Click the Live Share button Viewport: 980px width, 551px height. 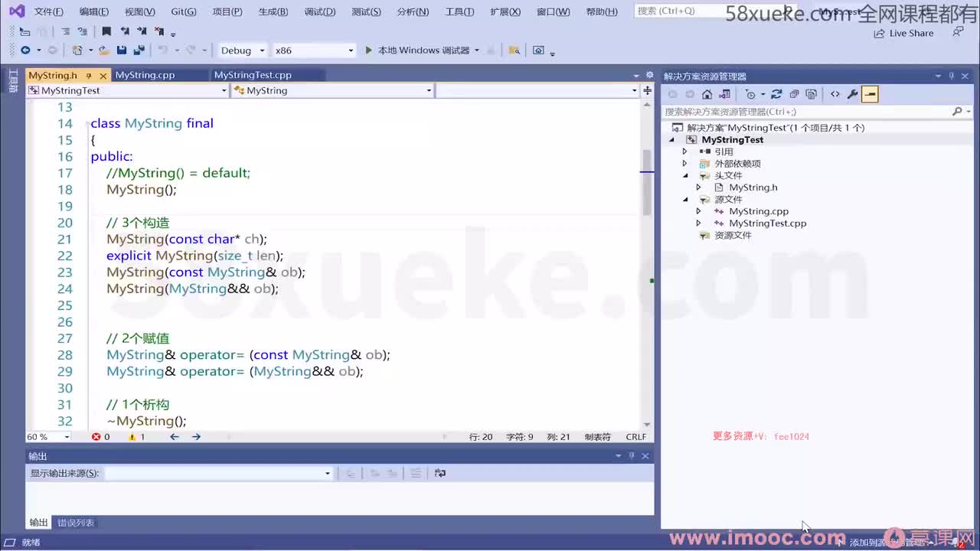[903, 33]
